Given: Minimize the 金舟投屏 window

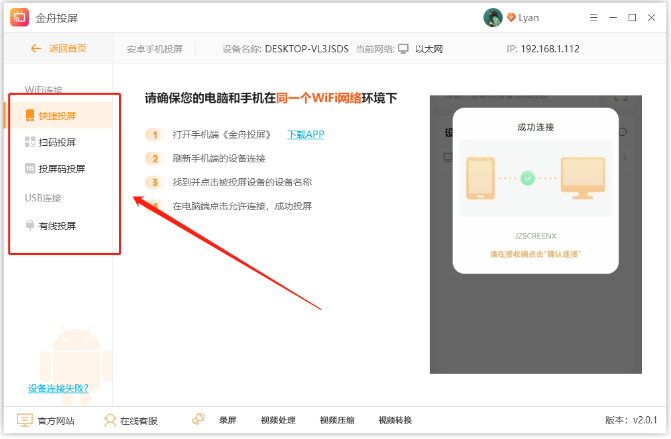Looking at the screenshot, I should tap(613, 18).
